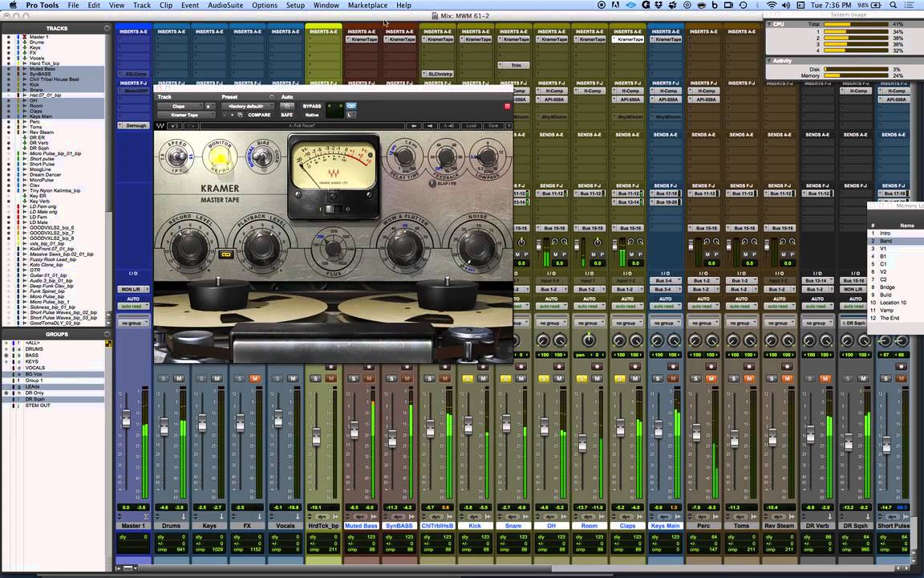Image resolution: width=924 pixels, height=578 pixels.
Task: Click the SAFE automation button
Action: click(287, 115)
